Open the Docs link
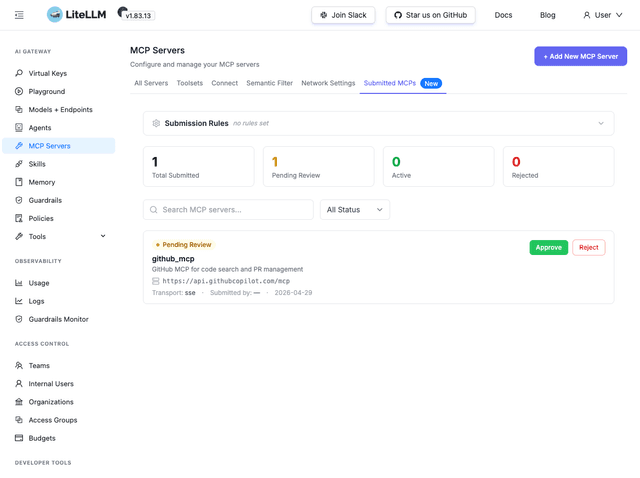The image size is (640, 478). (x=503, y=15)
